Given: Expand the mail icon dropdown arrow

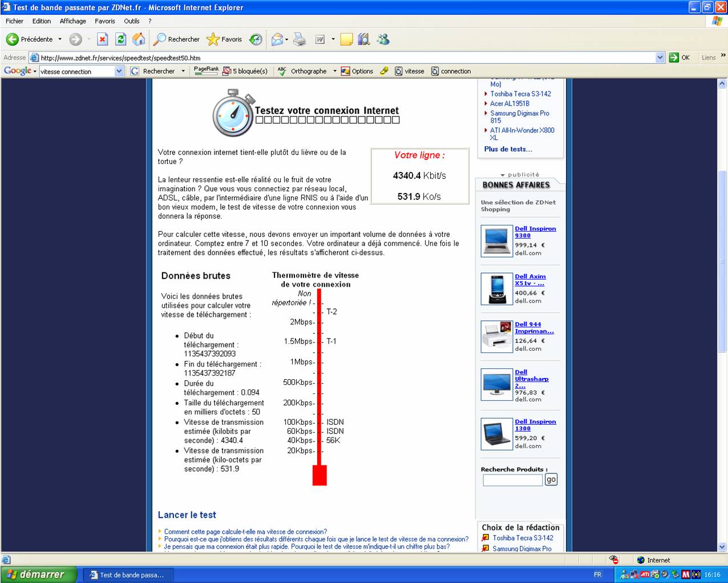Looking at the screenshot, I should pos(287,39).
